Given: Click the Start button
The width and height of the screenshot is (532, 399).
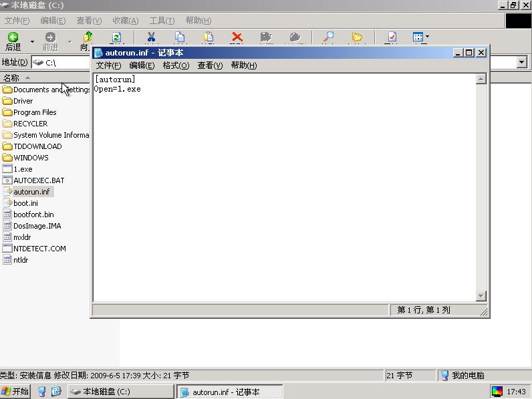Looking at the screenshot, I should click(15, 392).
